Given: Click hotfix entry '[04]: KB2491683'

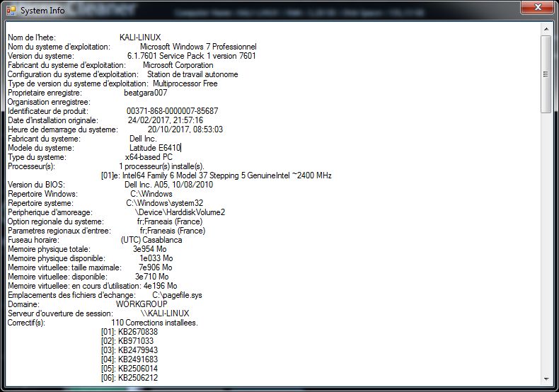Looking at the screenshot, I should 129,359.
